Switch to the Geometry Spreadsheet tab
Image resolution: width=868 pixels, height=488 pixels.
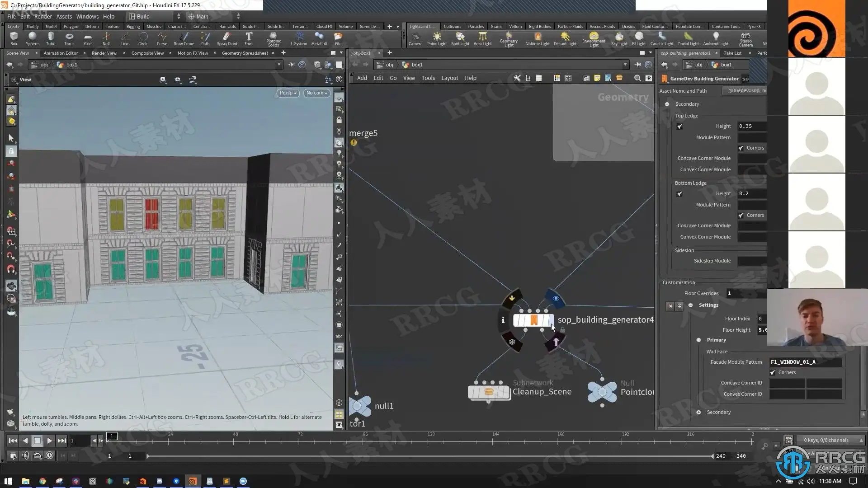[245, 53]
